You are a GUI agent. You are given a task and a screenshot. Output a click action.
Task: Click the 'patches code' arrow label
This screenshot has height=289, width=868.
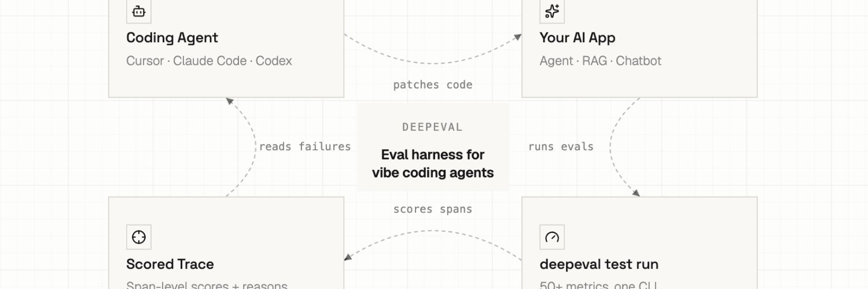click(x=433, y=85)
